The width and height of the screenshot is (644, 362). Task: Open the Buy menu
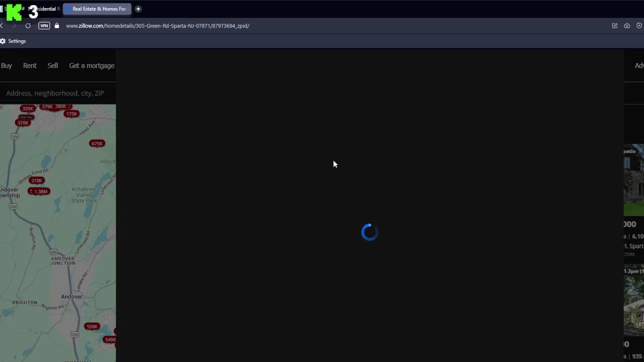pos(7,65)
